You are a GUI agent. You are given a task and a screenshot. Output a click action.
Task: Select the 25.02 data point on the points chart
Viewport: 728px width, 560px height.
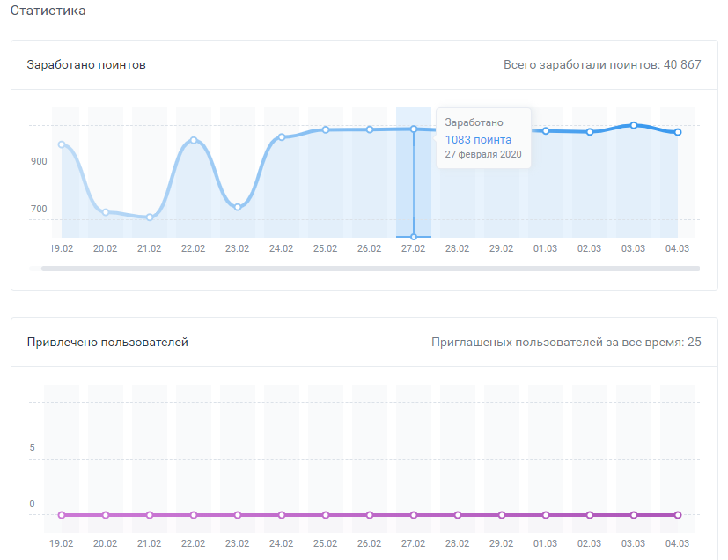[326, 130]
